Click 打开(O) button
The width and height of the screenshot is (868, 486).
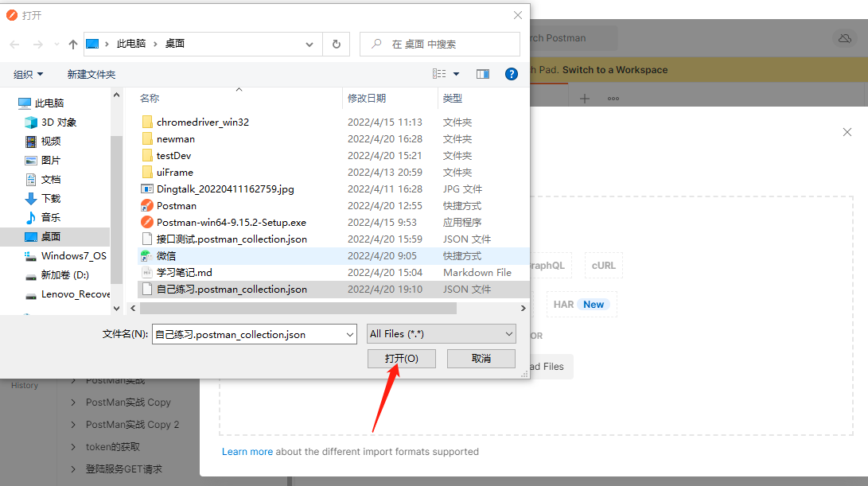[x=401, y=359]
